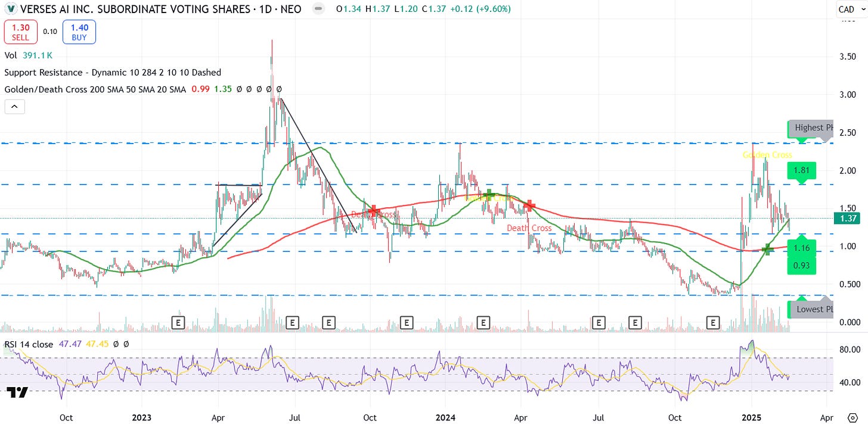
Task: Click the green Golden Cross marker in early 2024
Action: pos(488,194)
